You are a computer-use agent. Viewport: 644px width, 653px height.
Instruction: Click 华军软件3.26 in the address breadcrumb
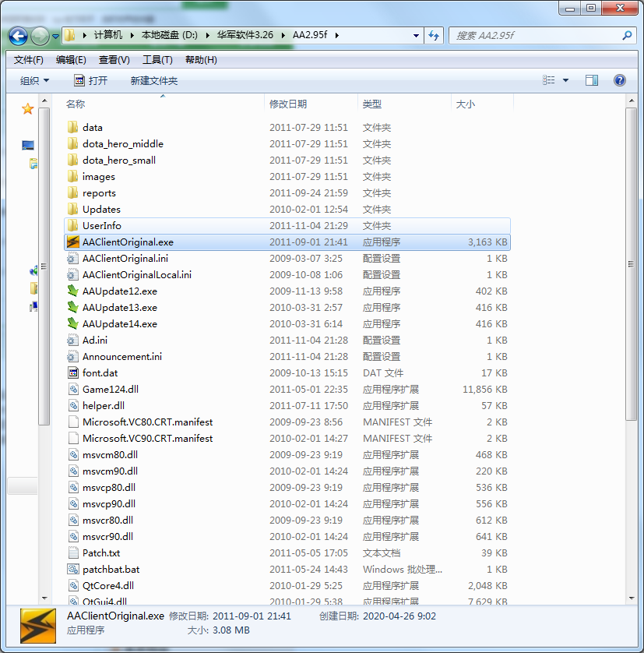point(245,36)
